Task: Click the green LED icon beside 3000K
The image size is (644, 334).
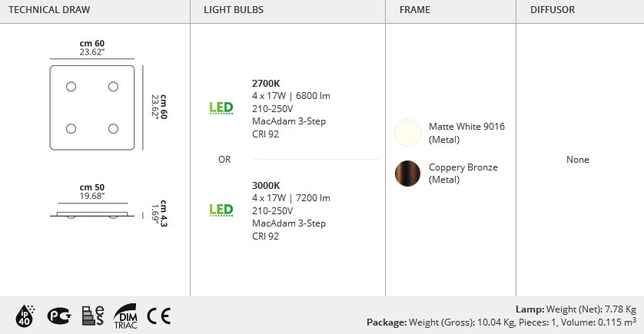Action: pos(221,210)
